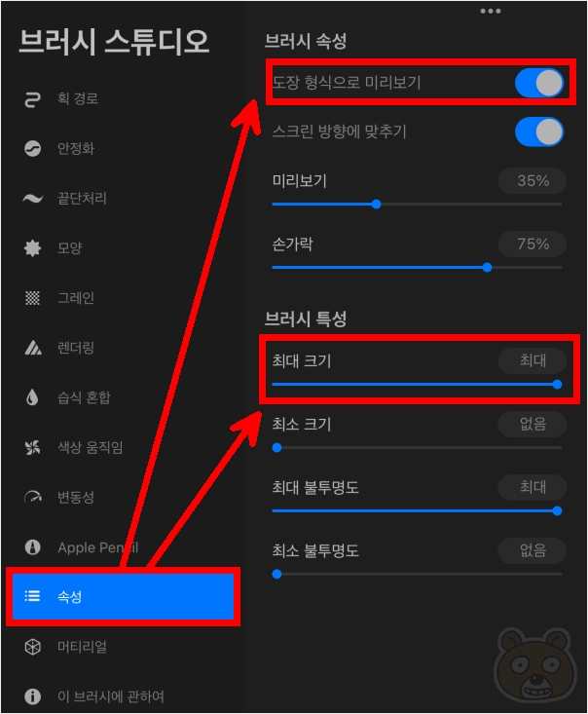Open the 변동성 gauge icon
Image resolution: width=588 pixels, height=714 pixels.
click(33, 497)
